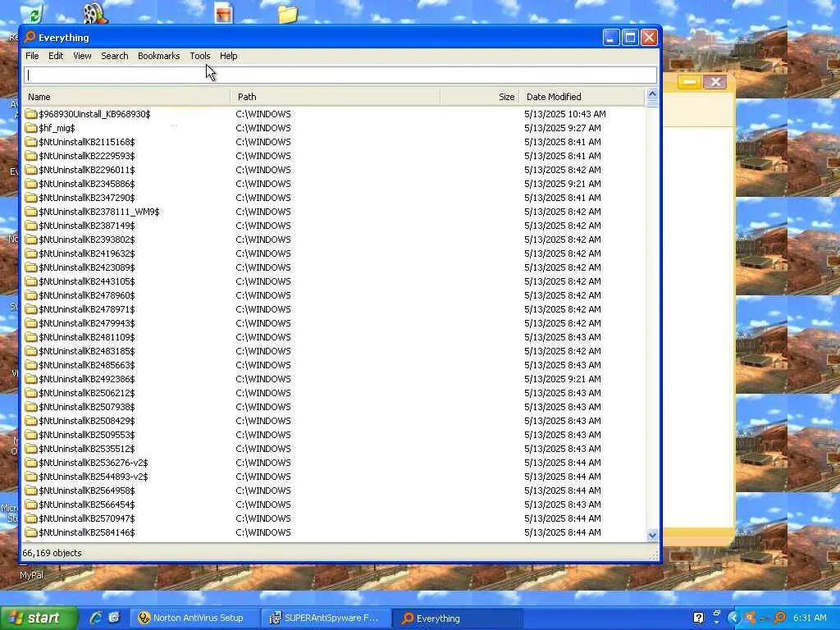Click the date 5/13/2025 9:27 AM
Image resolution: width=840 pixels, height=630 pixels.
pos(563,128)
